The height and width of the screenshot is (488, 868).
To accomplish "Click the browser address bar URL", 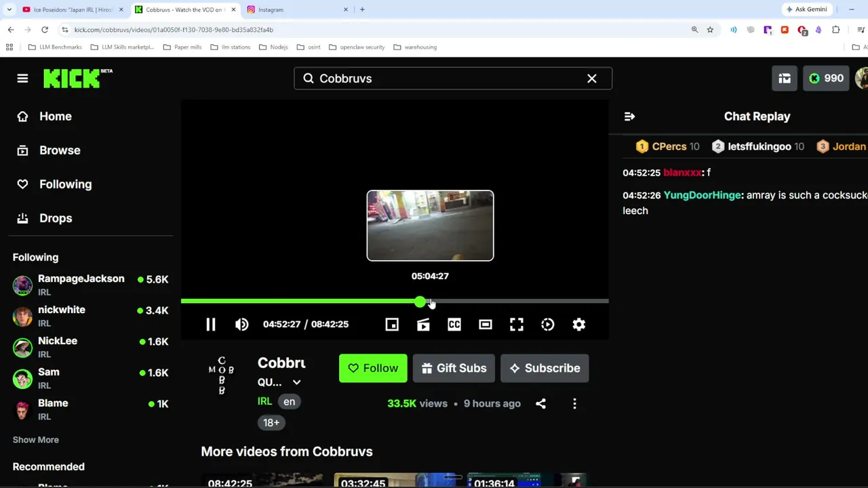I will point(174,30).
